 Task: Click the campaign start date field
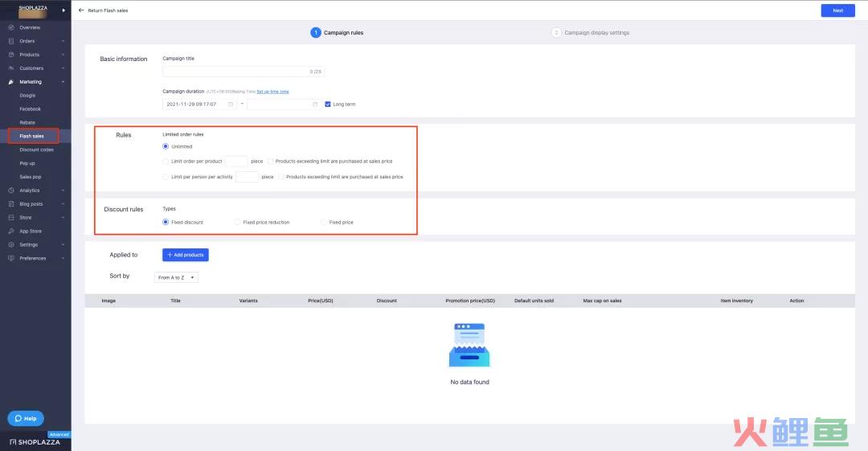(x=199, y=105)
